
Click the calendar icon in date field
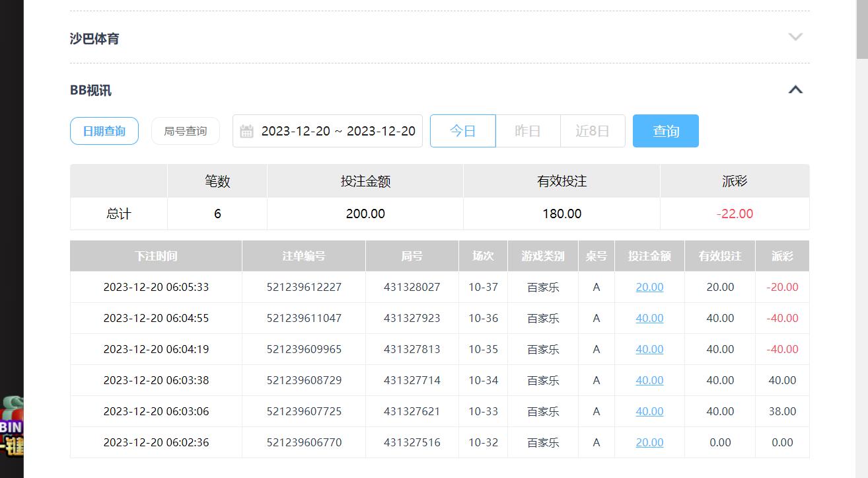tap(246, 131)
